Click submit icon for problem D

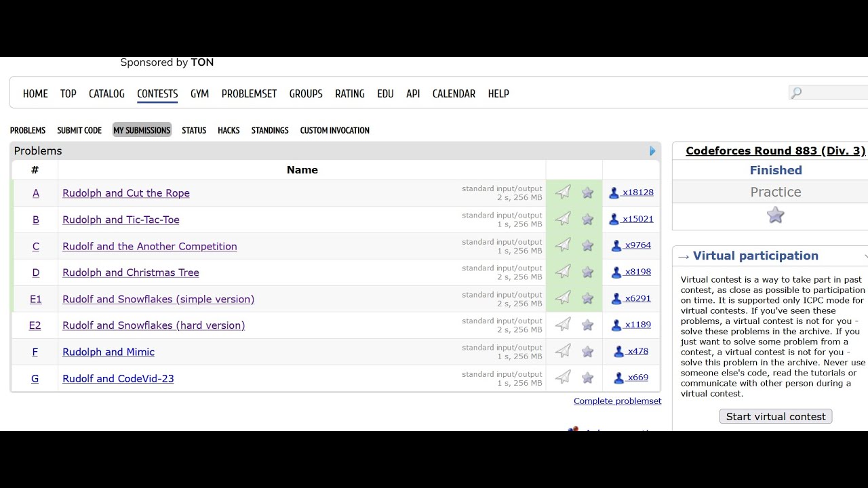(x=563, y=272)
